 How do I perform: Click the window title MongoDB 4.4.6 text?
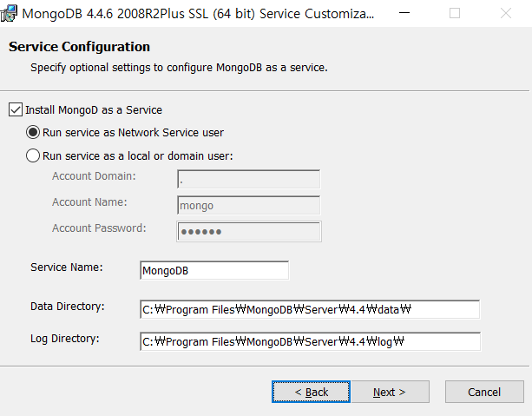[198, 14]
